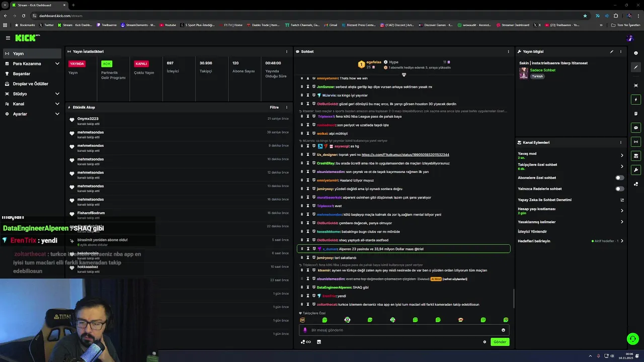Open the Youtube bookmark in the bookmarks bar
The height and width of the screenshot is (362, 644).
click(x=168, y=25)
